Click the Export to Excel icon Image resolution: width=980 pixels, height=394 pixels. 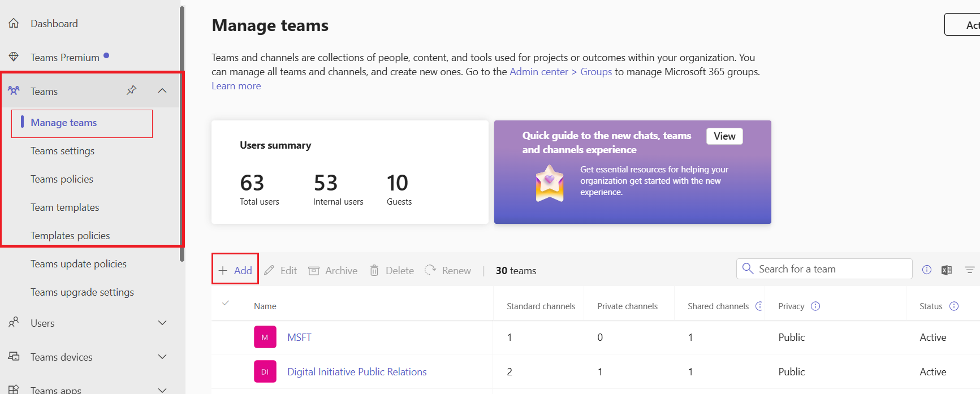(x=946, y=270)
